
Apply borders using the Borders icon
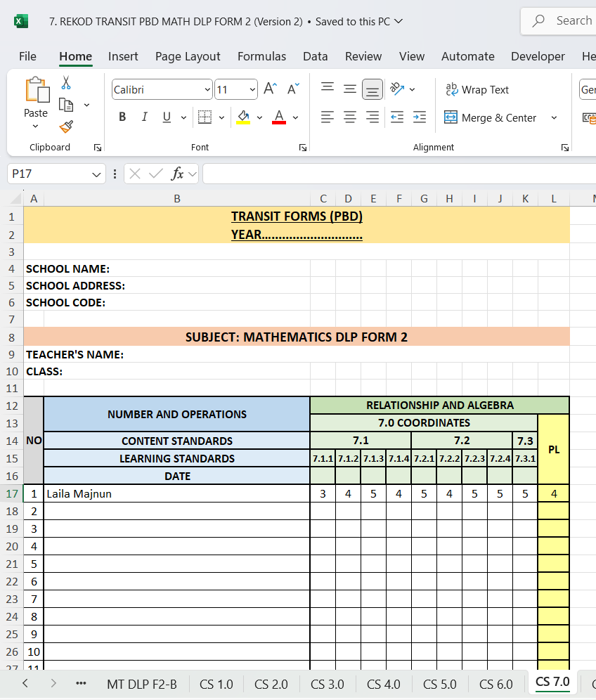click(x=205, y=117)
